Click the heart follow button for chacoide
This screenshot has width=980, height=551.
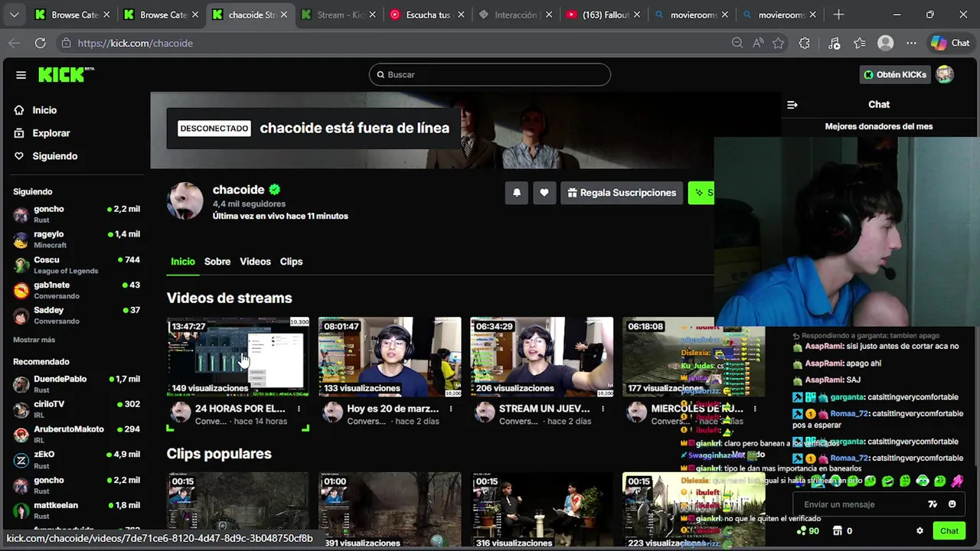544,193
